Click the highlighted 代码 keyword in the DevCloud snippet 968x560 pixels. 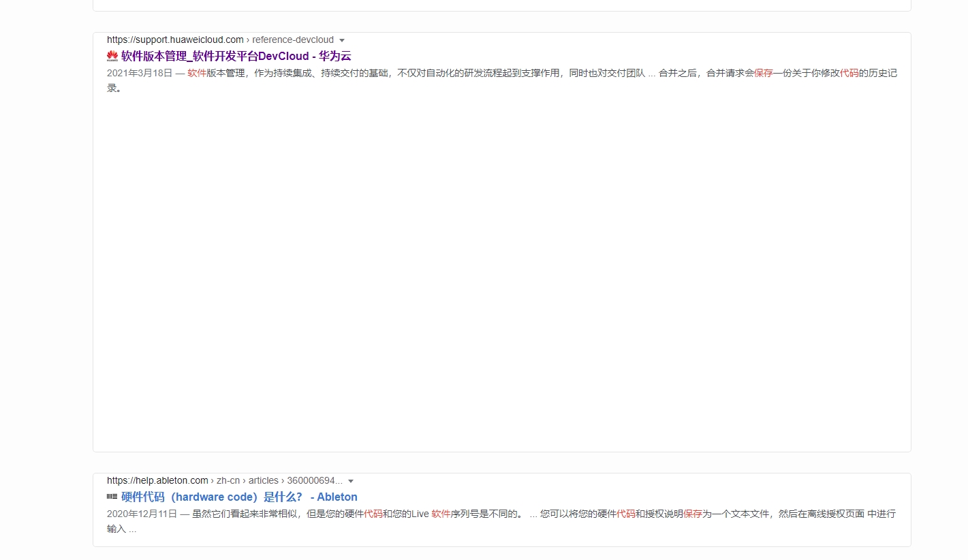coord(850,73)
